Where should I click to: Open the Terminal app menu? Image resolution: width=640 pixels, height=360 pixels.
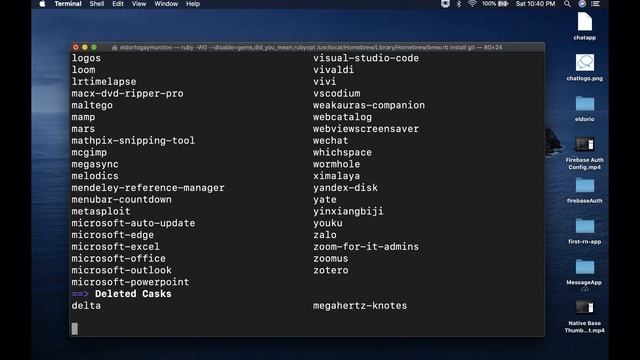68,4
